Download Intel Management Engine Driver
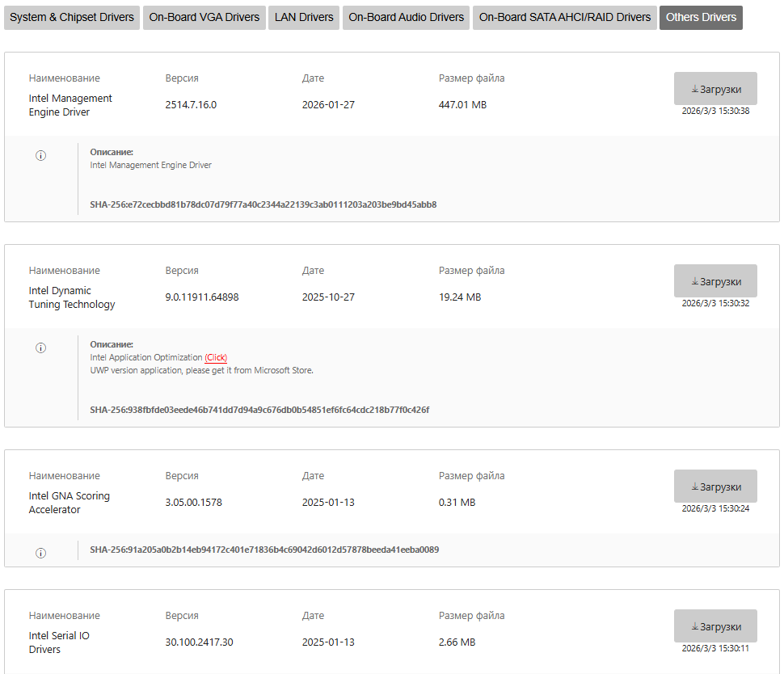 pos(715,89)
